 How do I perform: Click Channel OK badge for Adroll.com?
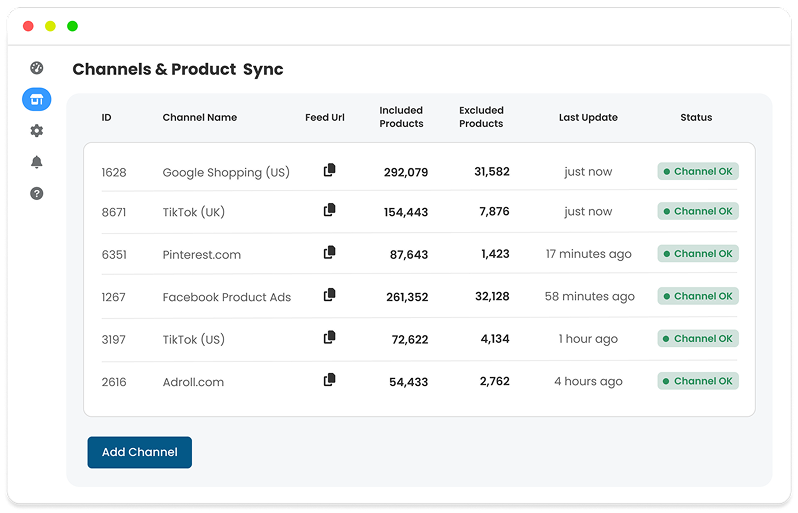(697, 381)
